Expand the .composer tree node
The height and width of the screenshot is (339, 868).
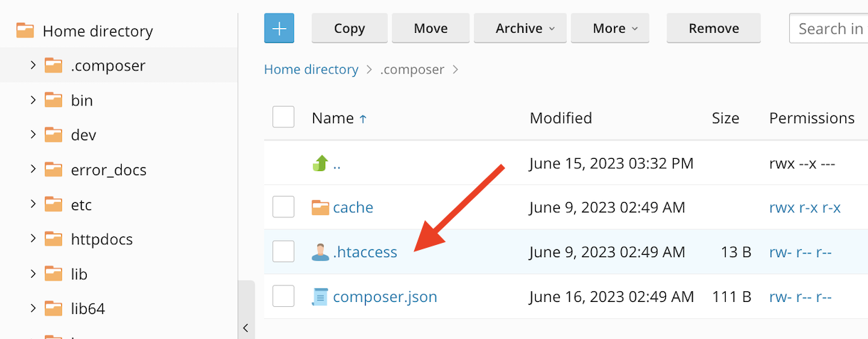(x=33, y=66)
